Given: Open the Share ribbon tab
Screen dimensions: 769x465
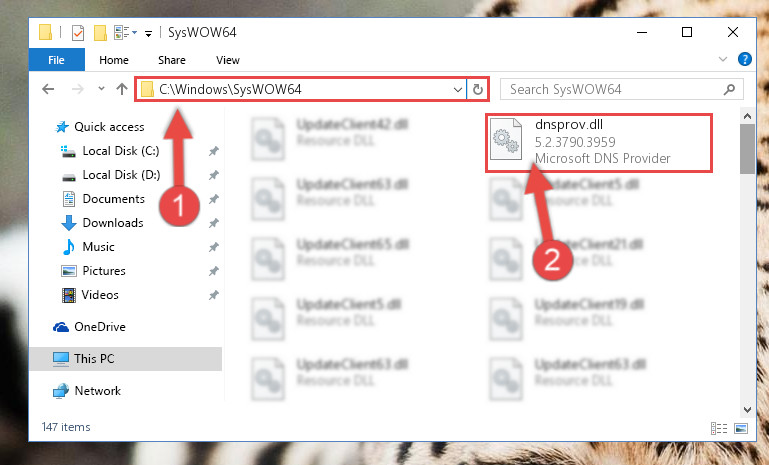Looking at the screenshot, I should pos(172,60).
